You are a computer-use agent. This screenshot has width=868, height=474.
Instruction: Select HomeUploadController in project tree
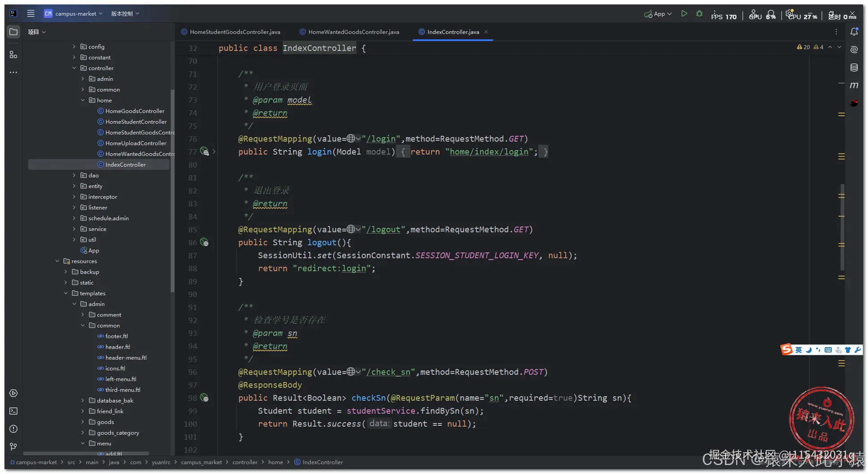[136, 143]
